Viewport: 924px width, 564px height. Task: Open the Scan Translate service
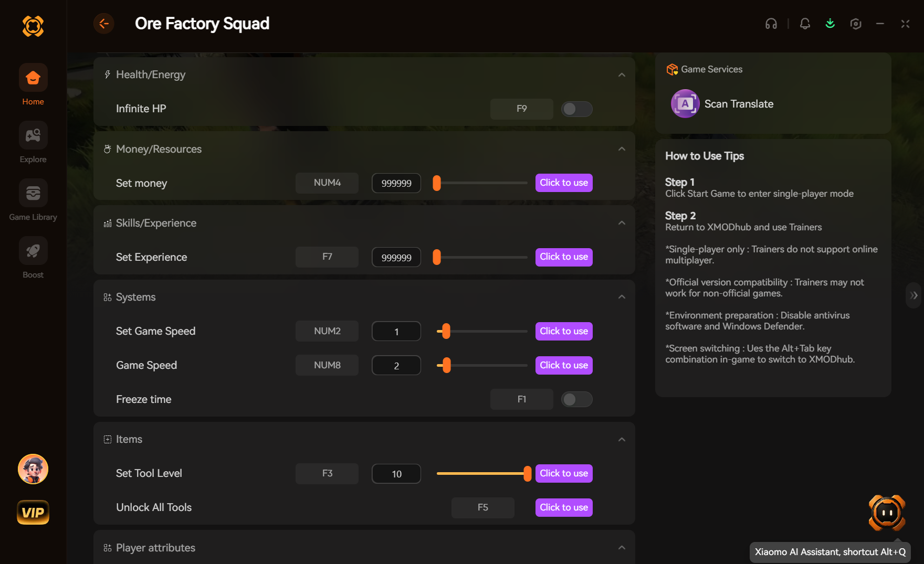point(722,104)
